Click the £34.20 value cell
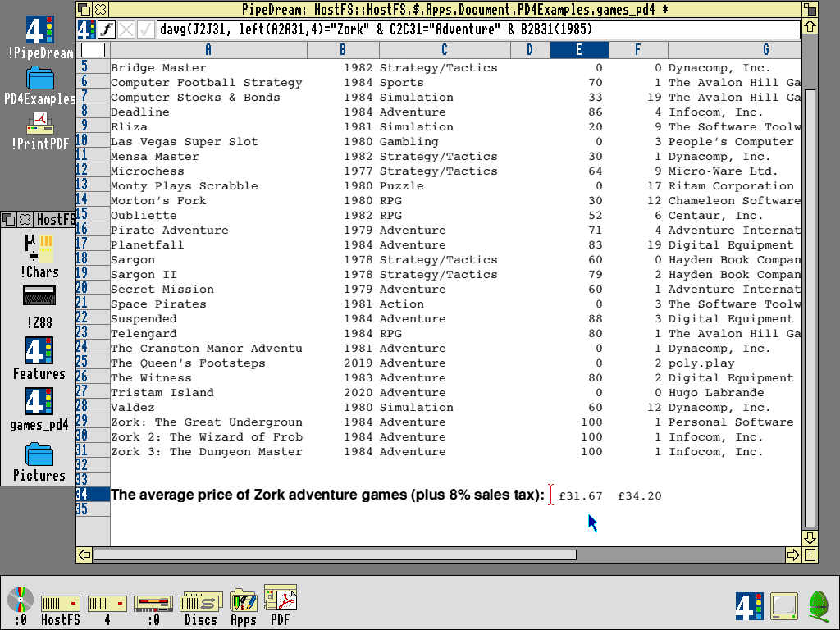840x630 pixels. [x=640, y=496]
